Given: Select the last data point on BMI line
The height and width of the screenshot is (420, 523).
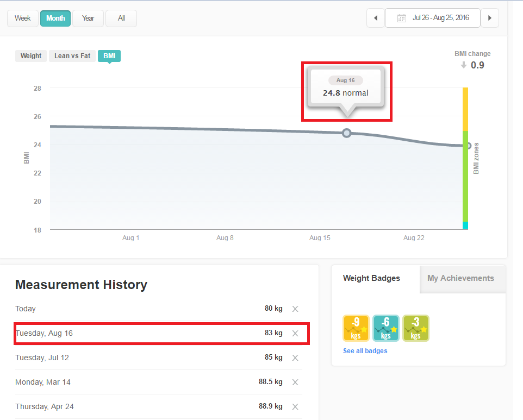Looking at the screenshot, I should pyautogui.click(x=468, y=146).
